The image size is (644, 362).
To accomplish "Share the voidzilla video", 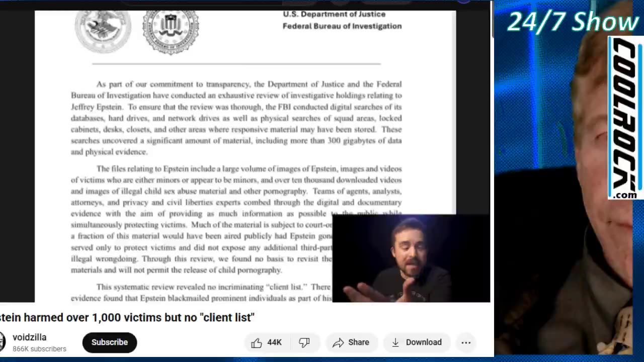I will point(351,342).
